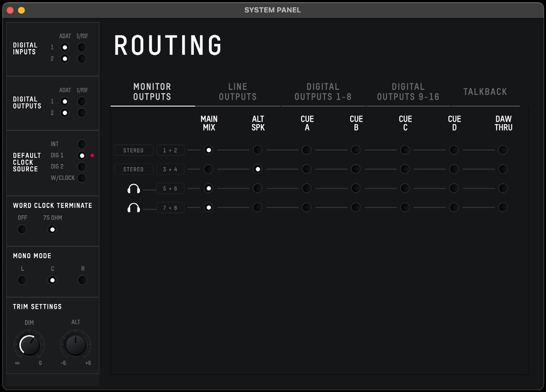Select ADAT for Digital Input 1
The width and height of the screenshot is (546, 392).
(x=64, y=47)
